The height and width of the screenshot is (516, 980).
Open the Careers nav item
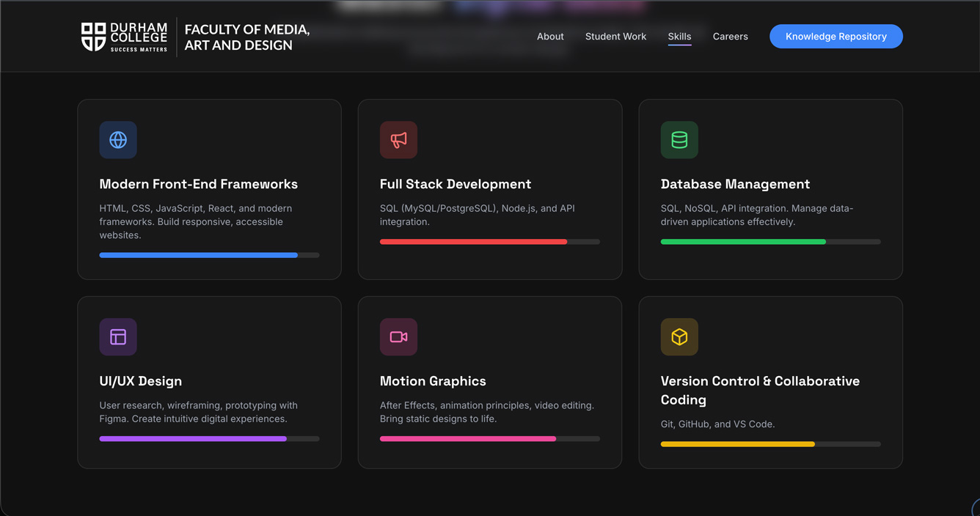point(731,37)
